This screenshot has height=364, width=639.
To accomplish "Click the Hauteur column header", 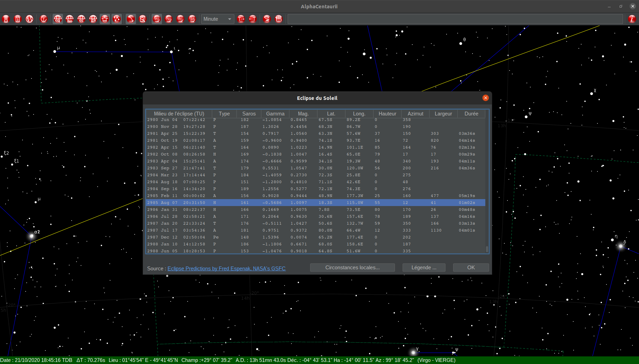I will click(x=387, y=114).
